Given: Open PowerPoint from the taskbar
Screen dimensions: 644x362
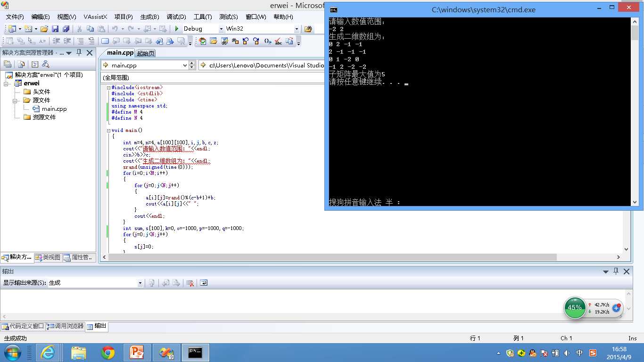Looking at the screenshot, I should point(137,353).
